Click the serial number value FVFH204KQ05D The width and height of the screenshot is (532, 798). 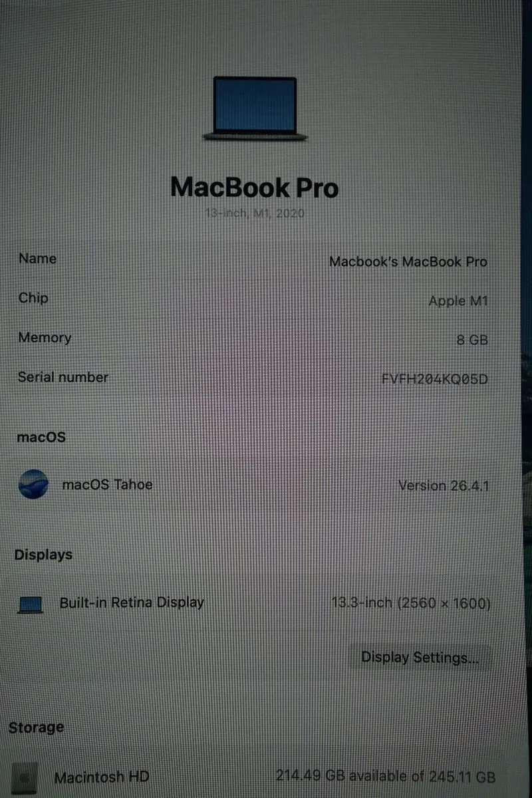435,380
